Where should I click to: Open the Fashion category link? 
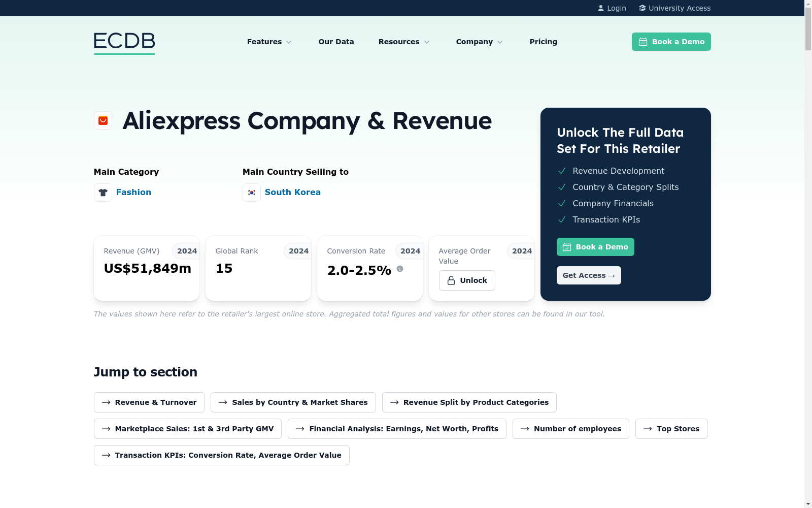pos(133,192)
